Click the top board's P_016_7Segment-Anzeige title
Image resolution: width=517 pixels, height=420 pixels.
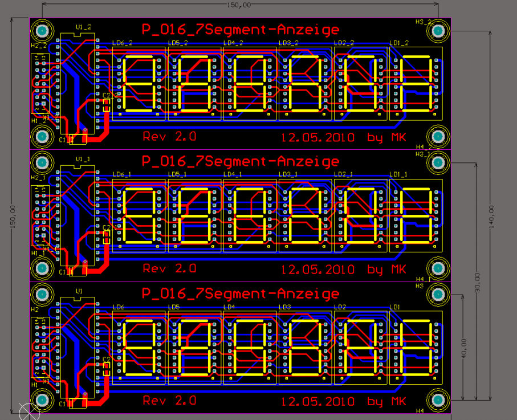[x=240, y=30]
